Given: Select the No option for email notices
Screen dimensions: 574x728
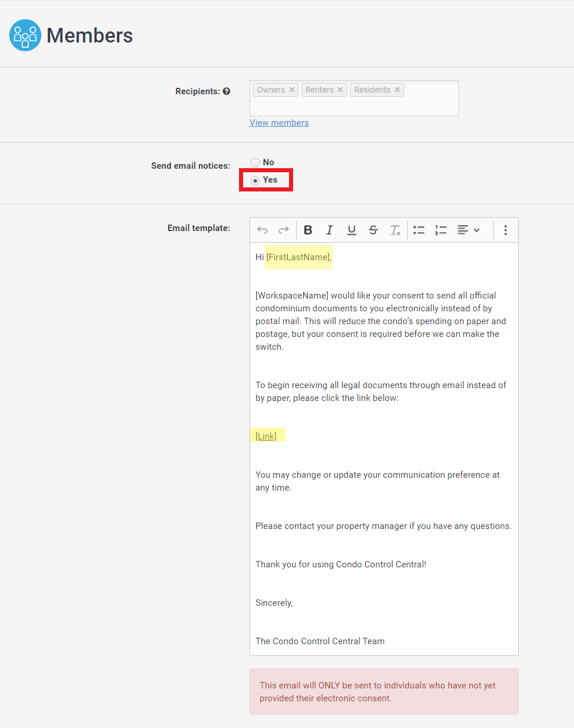Looking at the screenshot, I should 255,162.
